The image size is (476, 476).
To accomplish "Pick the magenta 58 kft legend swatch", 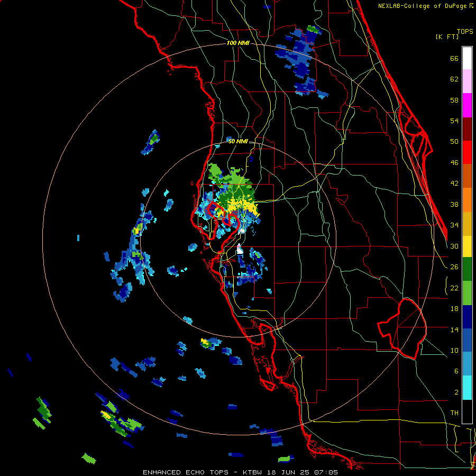I will click(467, 105).
